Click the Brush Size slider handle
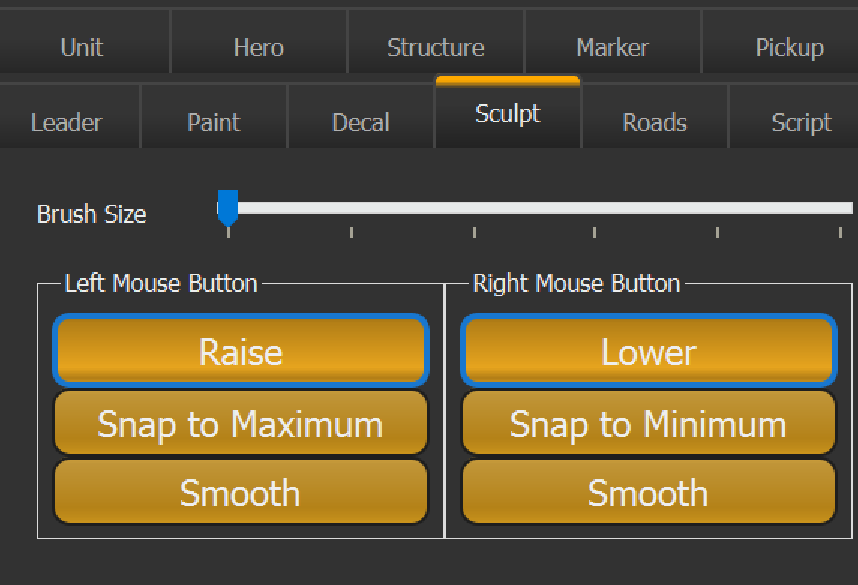Screen dimensions: 858x585 [227, 206]
